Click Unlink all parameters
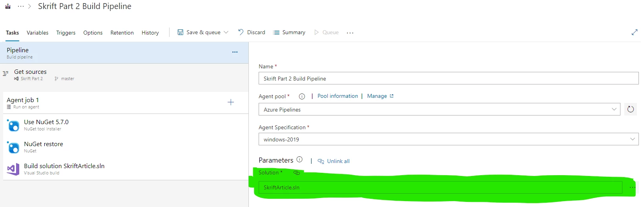The image size is (644, 207). tap(334, 161)
